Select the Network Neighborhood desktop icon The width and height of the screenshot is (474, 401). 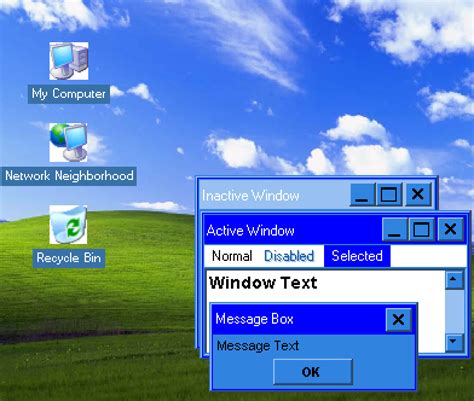[68, 142]
